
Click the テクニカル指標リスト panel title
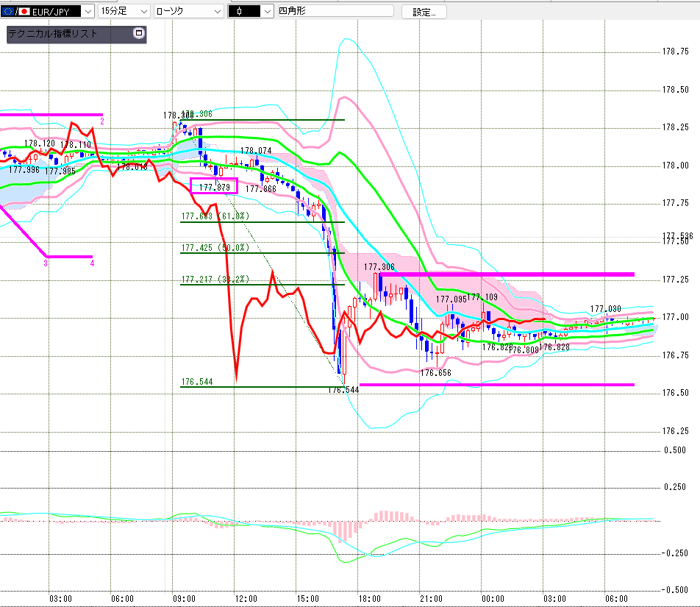53,34
